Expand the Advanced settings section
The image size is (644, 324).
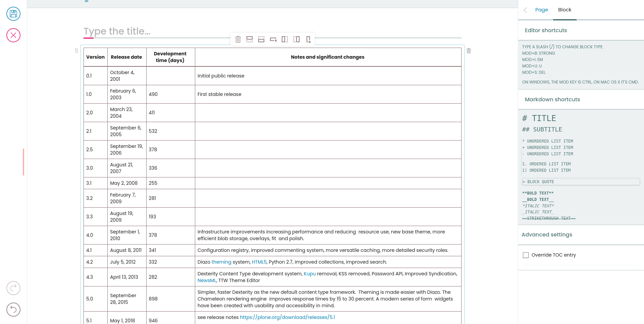[x=547, y=235]
